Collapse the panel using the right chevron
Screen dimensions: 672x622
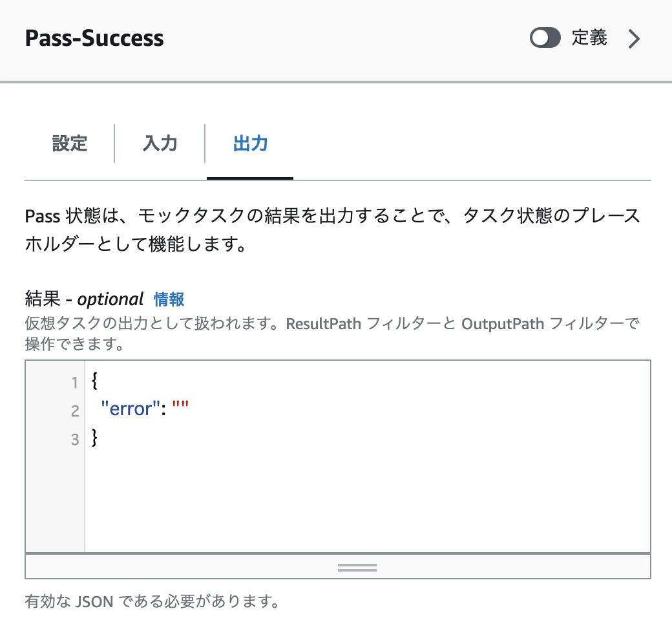(x=635, y=39)
